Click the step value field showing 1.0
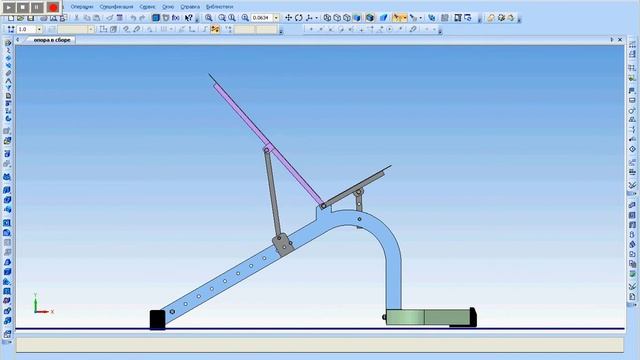Image resolution: width=640 pixels, height=360 pixels. [26, 29]
